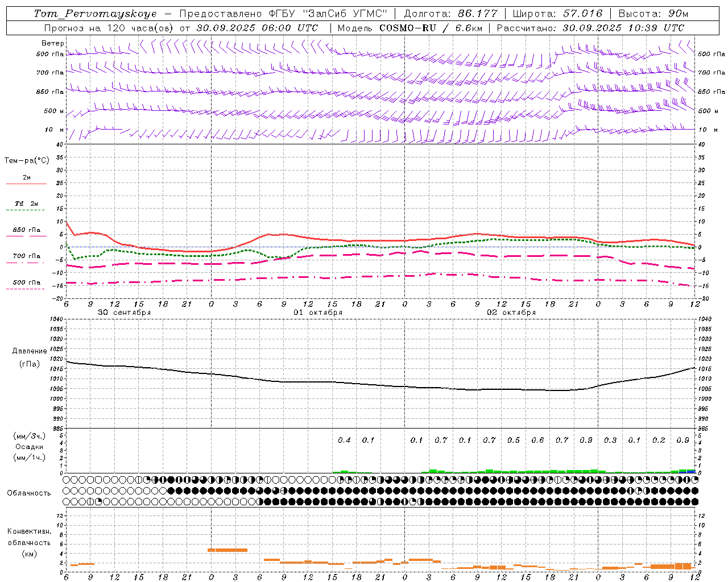This screenshot has width=728, height=582.
Task: Click the 0.2 precipitation value
Action: click(659, 440)
